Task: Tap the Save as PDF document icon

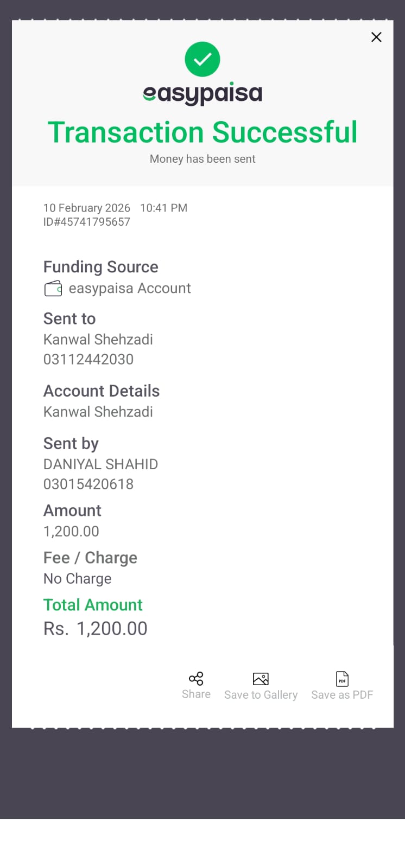Action: pyautogui.click(x=342, y=679)
